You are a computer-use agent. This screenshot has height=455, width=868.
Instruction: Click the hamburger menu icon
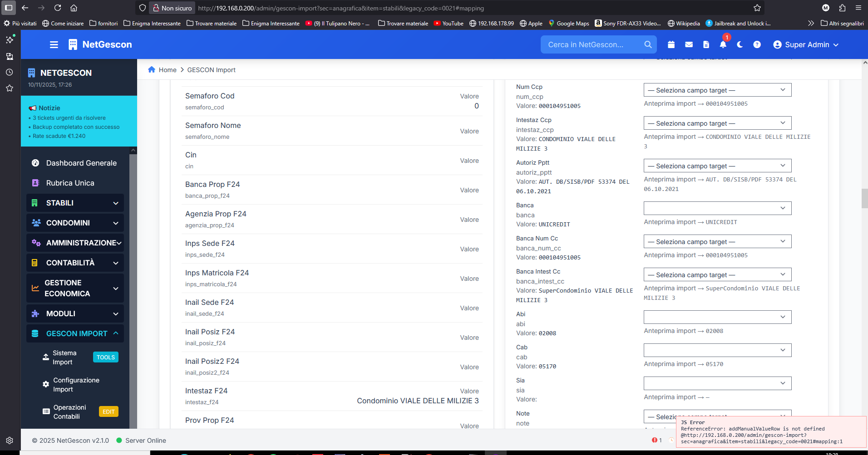tap(54, 44)
